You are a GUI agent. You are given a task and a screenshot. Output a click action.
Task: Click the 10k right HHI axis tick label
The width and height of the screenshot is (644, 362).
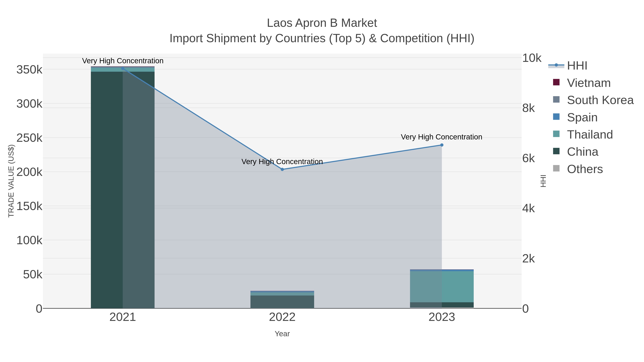(532, 58)
